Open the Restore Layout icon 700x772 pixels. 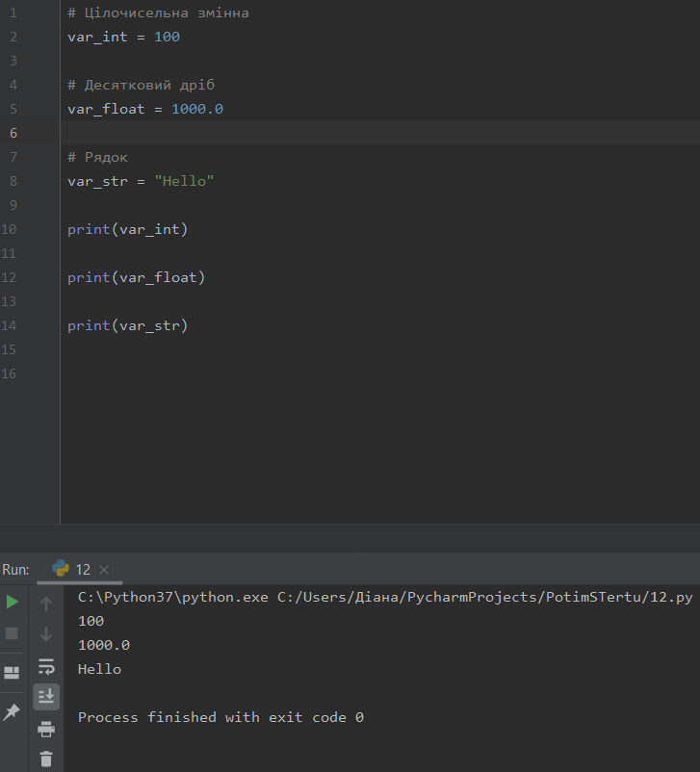(x=13, y=672)
